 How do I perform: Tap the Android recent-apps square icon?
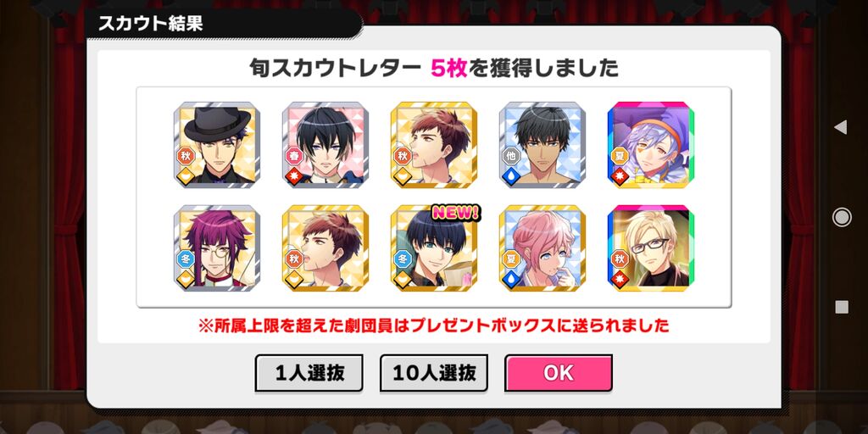pos(842,307)
